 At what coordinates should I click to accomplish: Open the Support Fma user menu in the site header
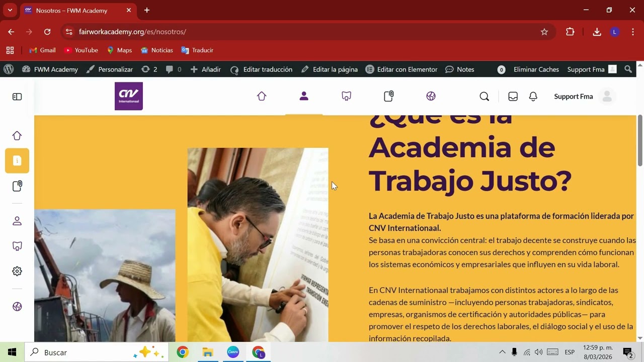pos(574,97)
